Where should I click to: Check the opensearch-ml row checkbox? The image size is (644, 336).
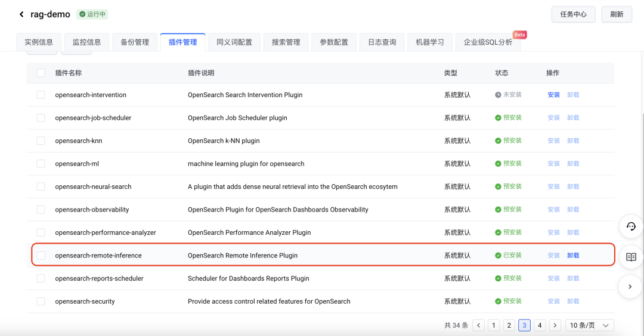tap(41, 164)
